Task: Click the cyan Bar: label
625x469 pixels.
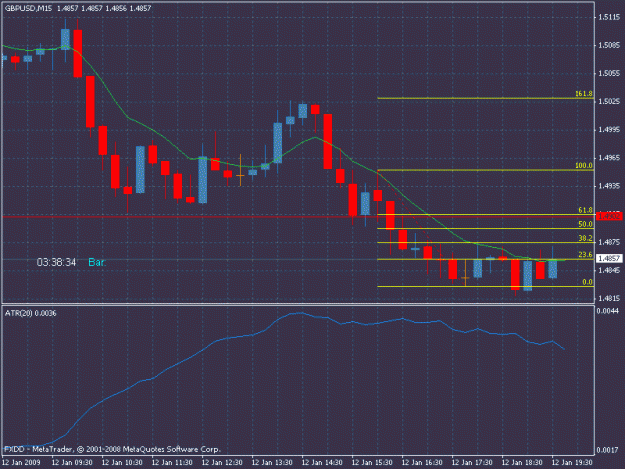Action: pyautogui.click(x=97, y=262)
